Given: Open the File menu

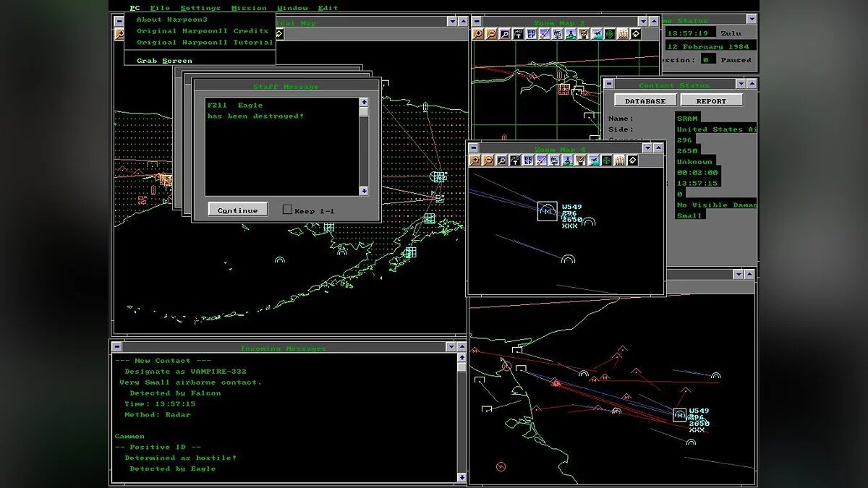Looking at the screenshot, I should click(160, 8).
